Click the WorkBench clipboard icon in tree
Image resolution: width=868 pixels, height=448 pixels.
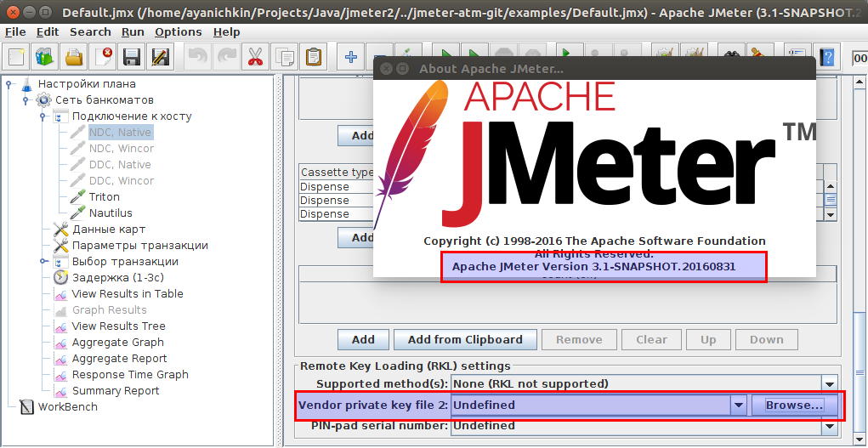tap(26, 407)
